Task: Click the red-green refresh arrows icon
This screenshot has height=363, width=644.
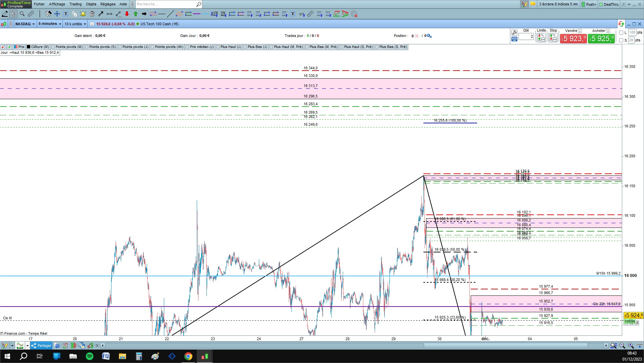Action: tap(621, 24)
